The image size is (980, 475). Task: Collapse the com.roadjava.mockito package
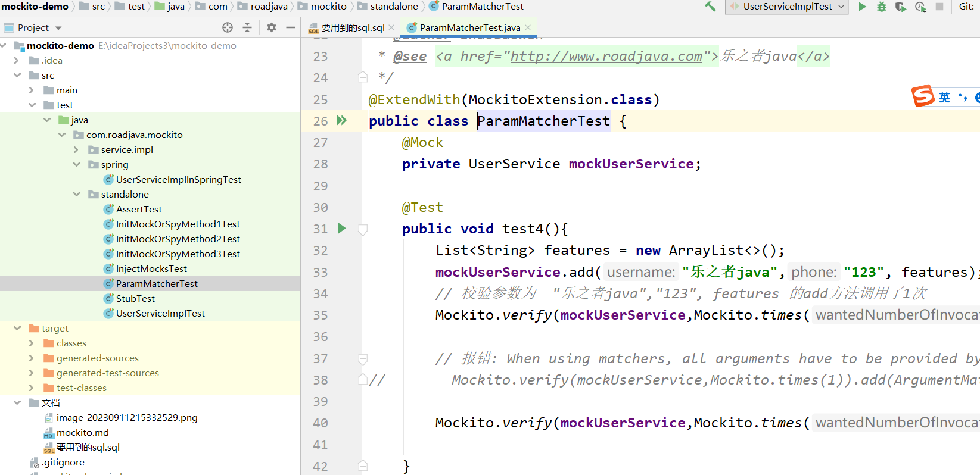(x=61, y=135)
